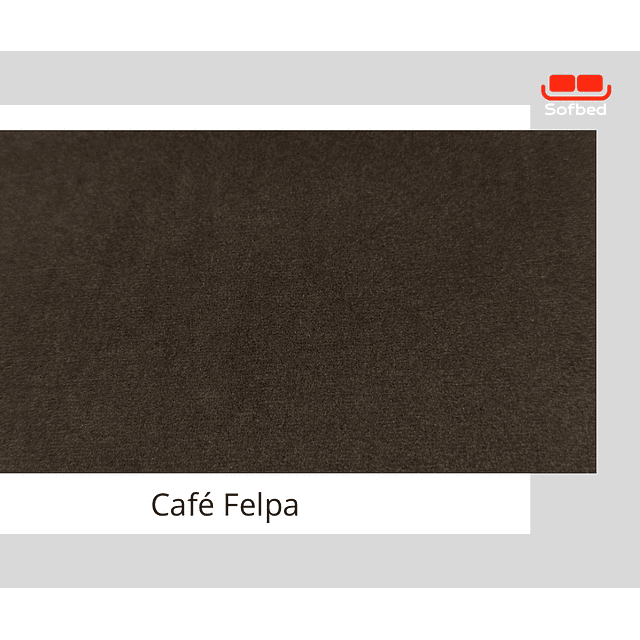640x640 pixels.
Task: Click the accented é in Café
Action: (207, 504)
